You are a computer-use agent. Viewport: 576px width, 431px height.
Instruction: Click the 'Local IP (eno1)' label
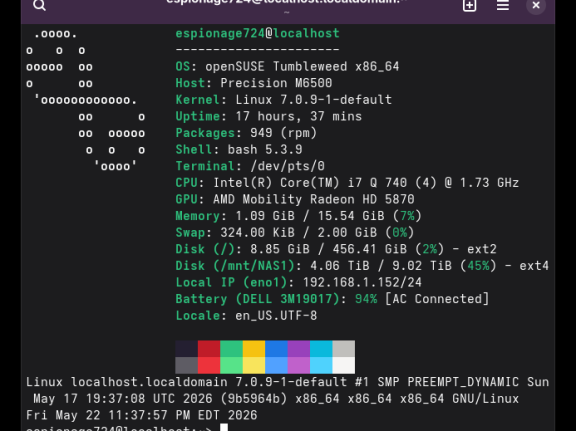pos(231,282)
